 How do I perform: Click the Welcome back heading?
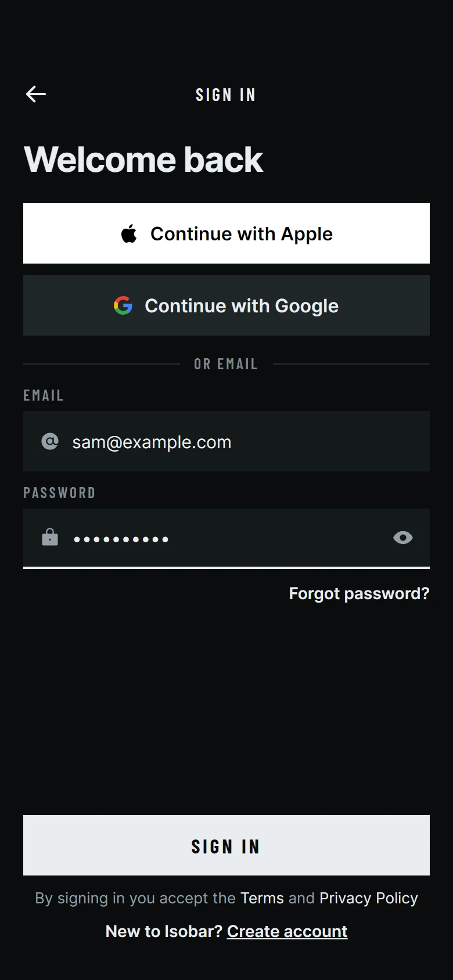click(x=143, y=160)
